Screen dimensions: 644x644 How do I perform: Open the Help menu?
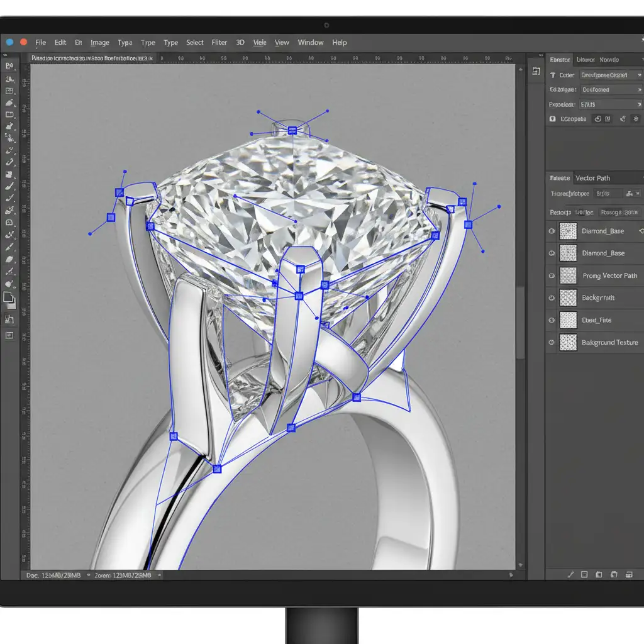[340, 43]
